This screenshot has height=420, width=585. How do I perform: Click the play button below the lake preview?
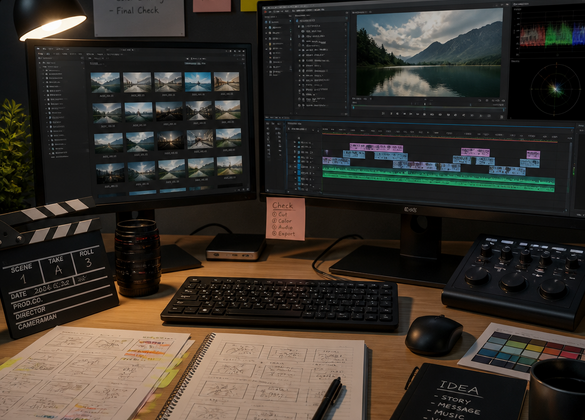click(425, 114)
